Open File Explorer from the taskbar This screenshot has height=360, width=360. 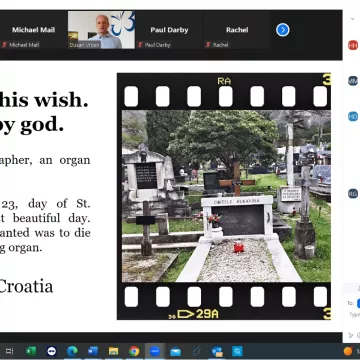(x=113, y=351)
